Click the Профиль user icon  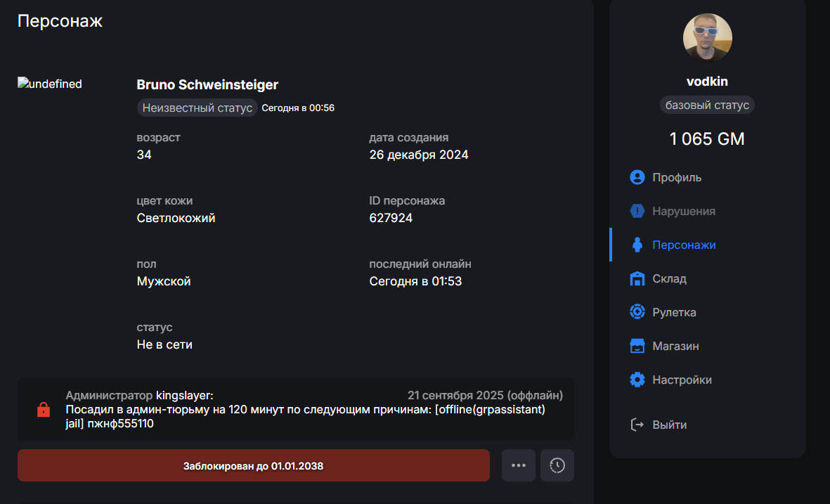[637, 177]
